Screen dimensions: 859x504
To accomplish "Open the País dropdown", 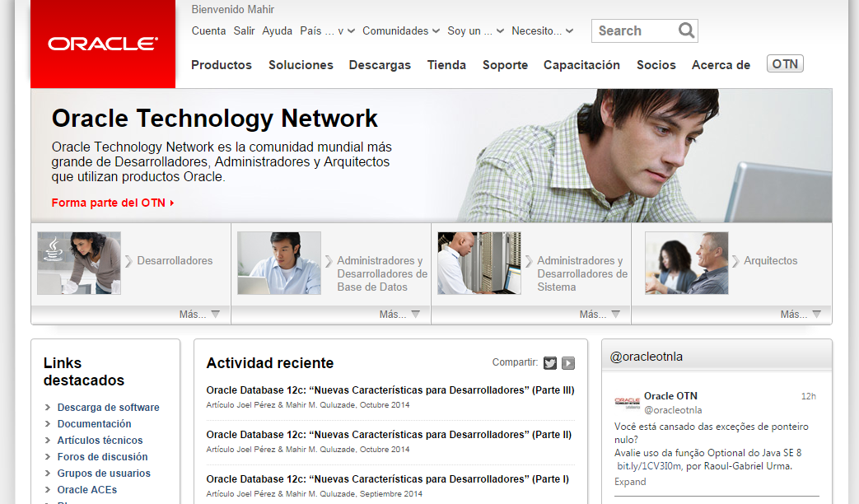I will tap(327, 31).
